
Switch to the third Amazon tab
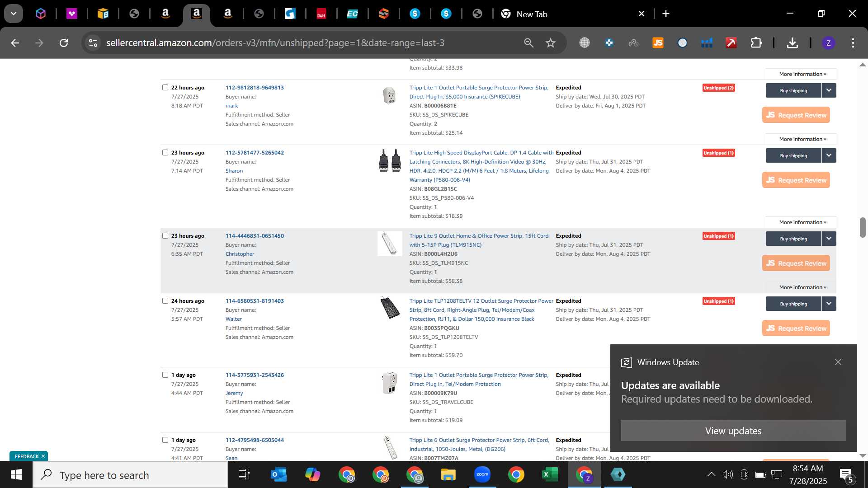coord(228,14)
